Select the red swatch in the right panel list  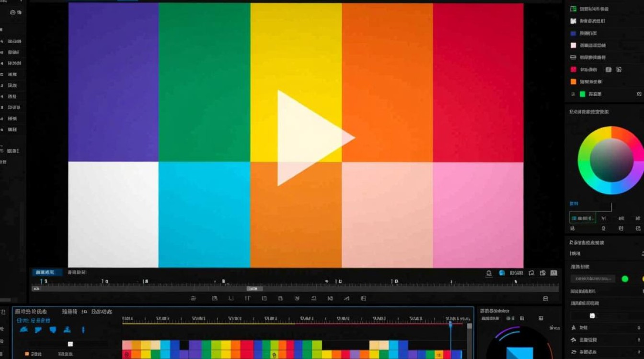[x=573, y=69]
